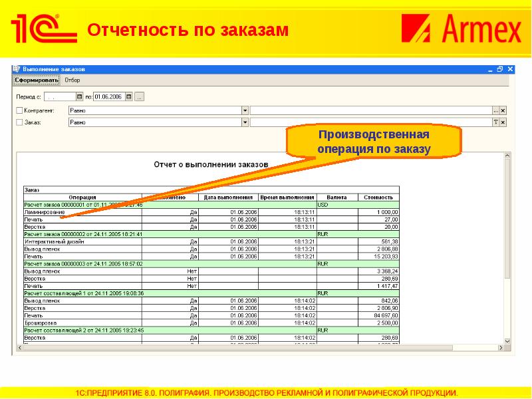This screenshot has height=399, width=532.
Task: Click ellipsis button in Контрагент value field
Action: (x=495, y=110)
